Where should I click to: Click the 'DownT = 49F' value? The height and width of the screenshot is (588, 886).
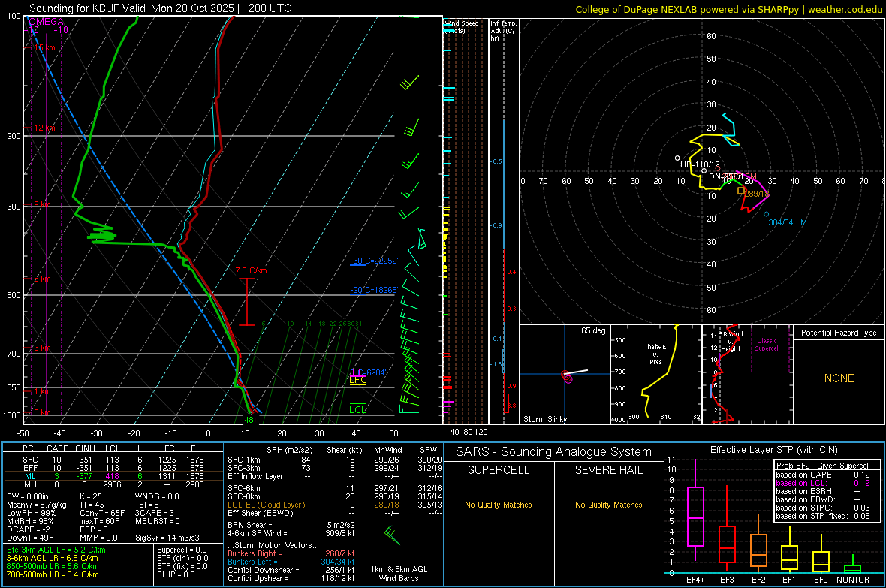point(30,538)
